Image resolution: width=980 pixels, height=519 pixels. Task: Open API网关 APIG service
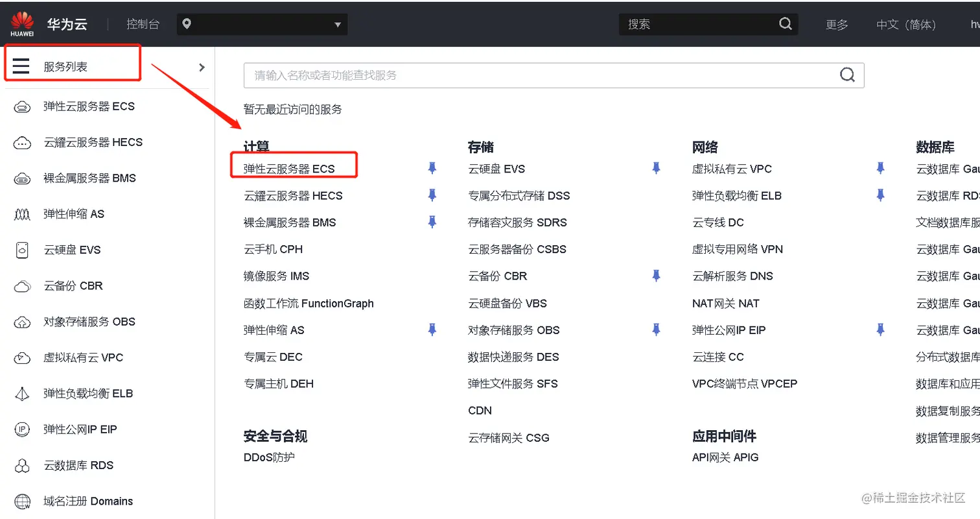click(x=725, y=457)
